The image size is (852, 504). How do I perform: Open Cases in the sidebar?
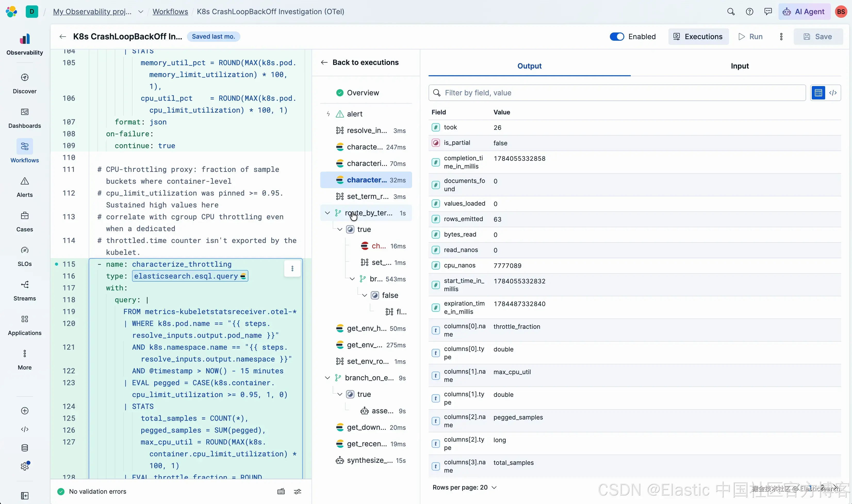[24, 221]
